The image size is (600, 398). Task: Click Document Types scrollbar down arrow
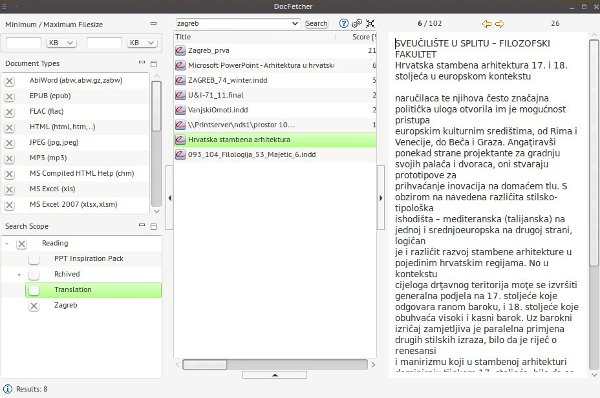pos(156,211)
